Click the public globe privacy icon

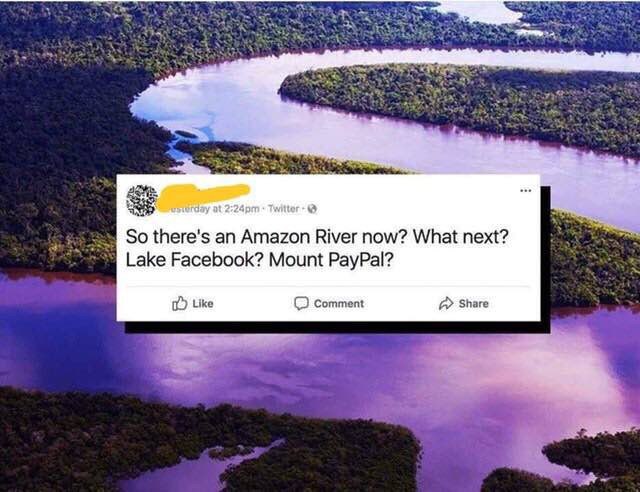pyautogui.click(x=312, y=209)
